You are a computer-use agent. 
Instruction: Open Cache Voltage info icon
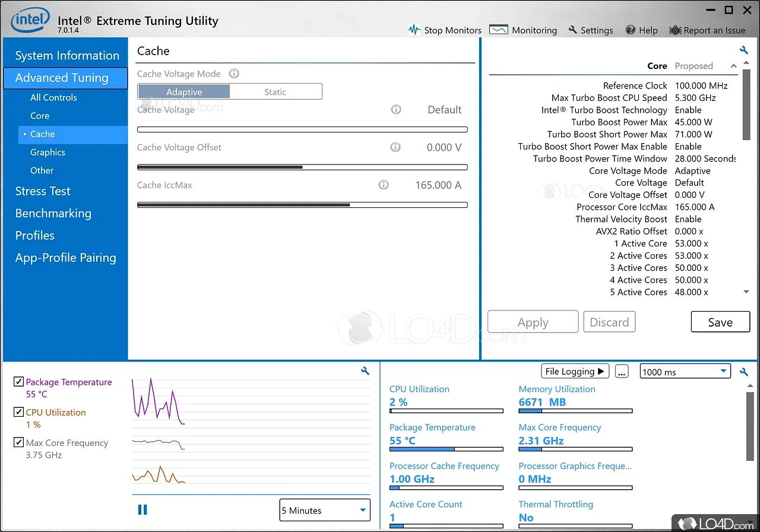[396, 109]
